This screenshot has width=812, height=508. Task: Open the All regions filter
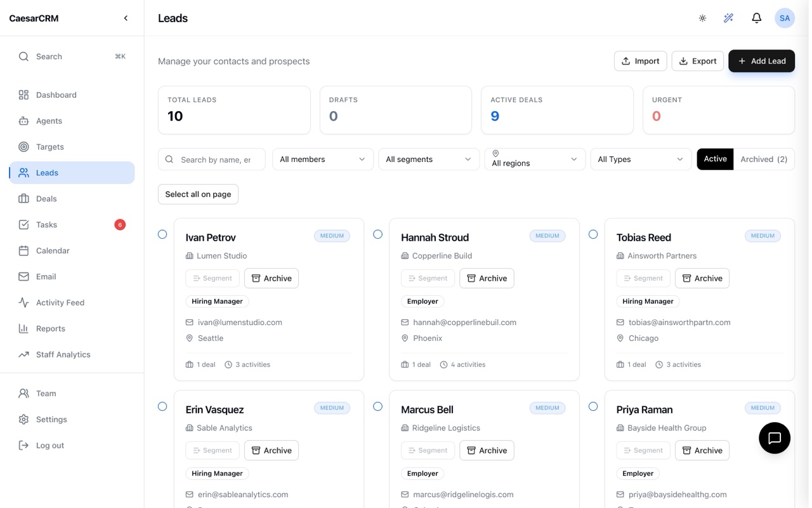coord(535,159)
